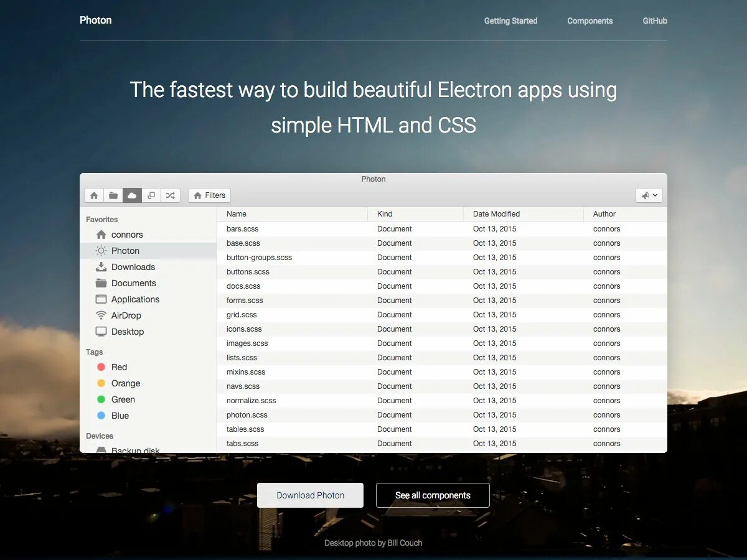Click the Documents folder icon
This screenshot has width=747, height=560.
point(101,283)
